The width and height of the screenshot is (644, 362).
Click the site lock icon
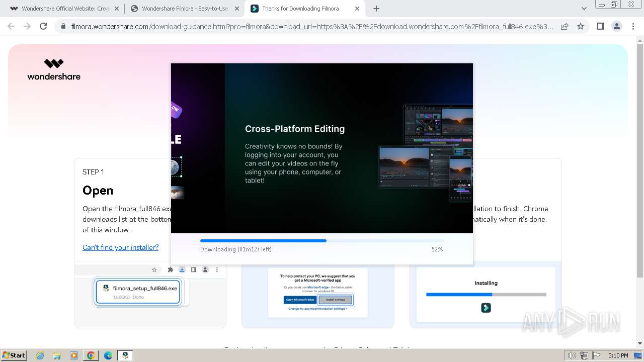(63, 26)
